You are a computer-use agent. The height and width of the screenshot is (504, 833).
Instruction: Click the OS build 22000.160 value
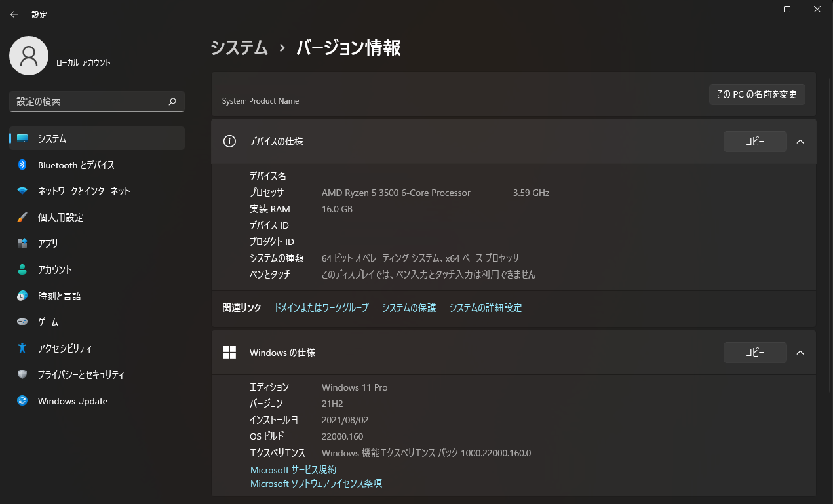(x=342, y=436)
